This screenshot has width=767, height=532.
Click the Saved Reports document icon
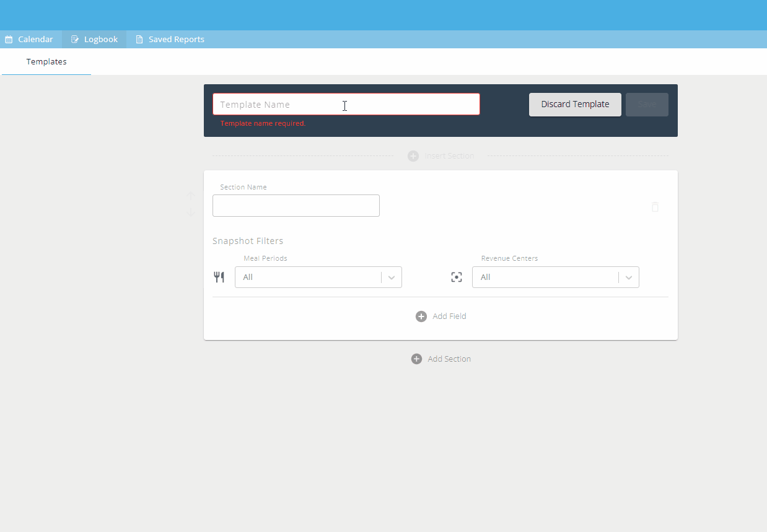[139, 40]
